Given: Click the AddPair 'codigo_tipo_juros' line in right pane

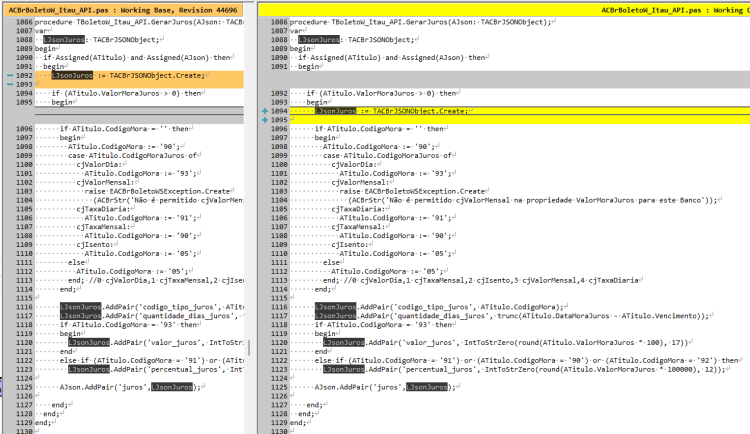Looking at the screenshot, I should tap(440, 307).
